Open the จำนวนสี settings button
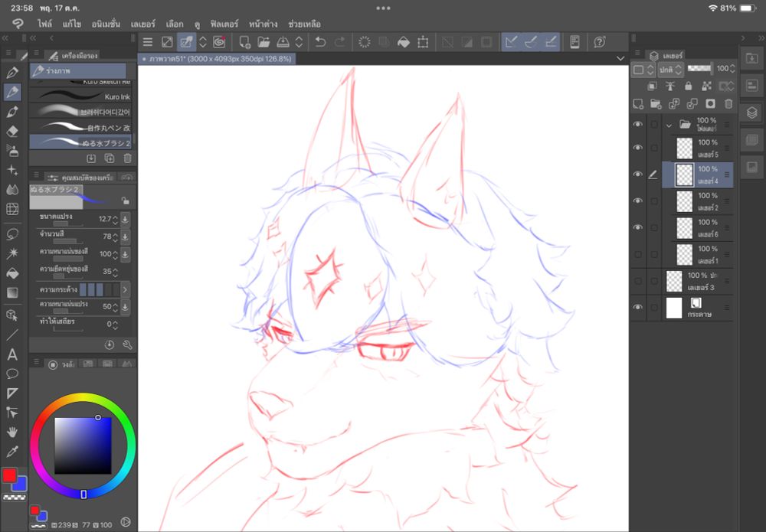This screenshot has height=532, width=766. [x=125, y=237]
